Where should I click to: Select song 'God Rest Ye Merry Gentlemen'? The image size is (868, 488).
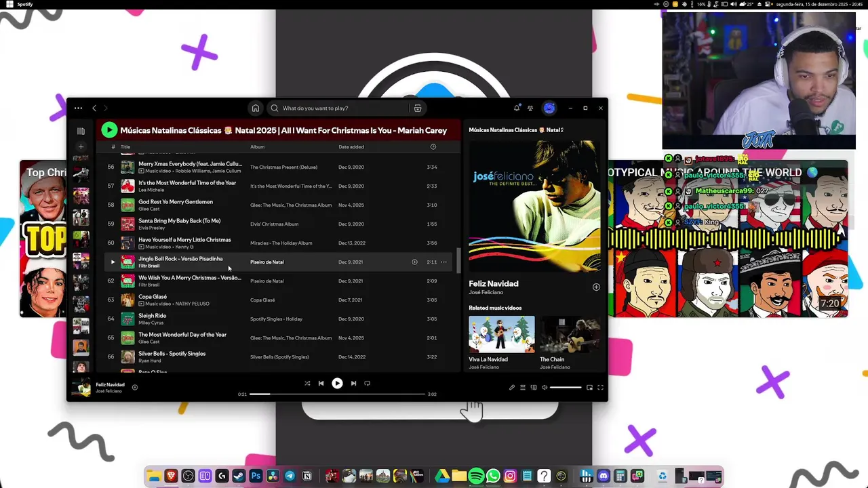[x=176, y=202]
